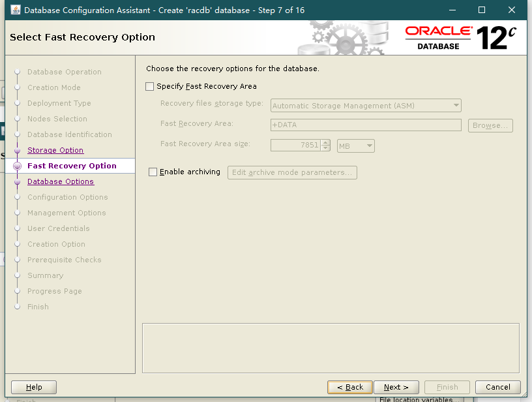Click the Management Options step
532x402 pixels.
pos(66,213)
